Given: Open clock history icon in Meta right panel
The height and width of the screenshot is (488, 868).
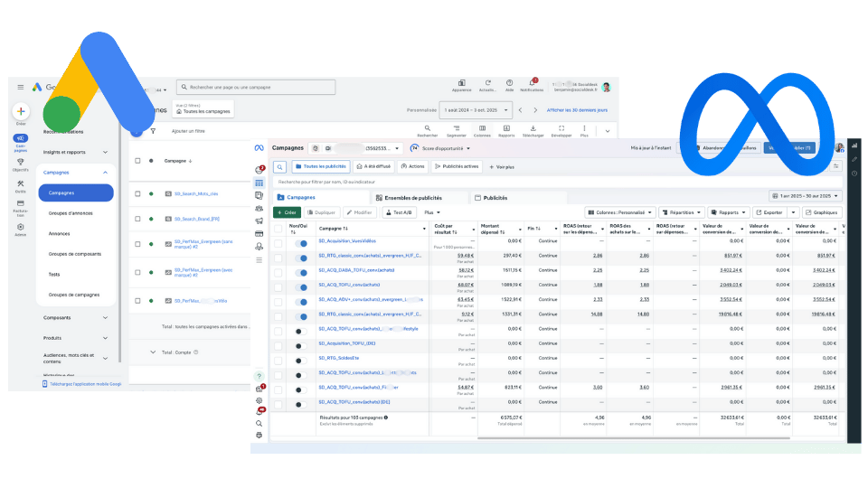Looking at the screenshot, I should 854,174.
